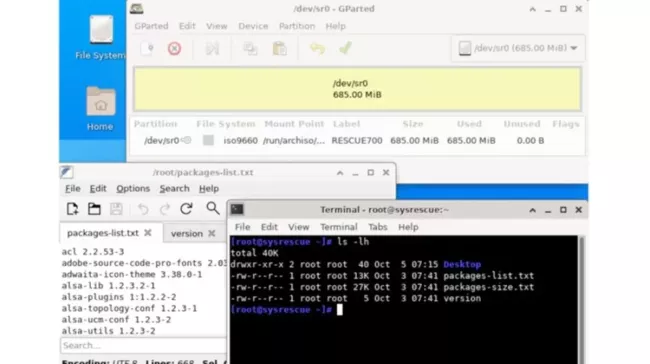
Task: Click the iso9660 file system color swatch
Action: (209, 141)
